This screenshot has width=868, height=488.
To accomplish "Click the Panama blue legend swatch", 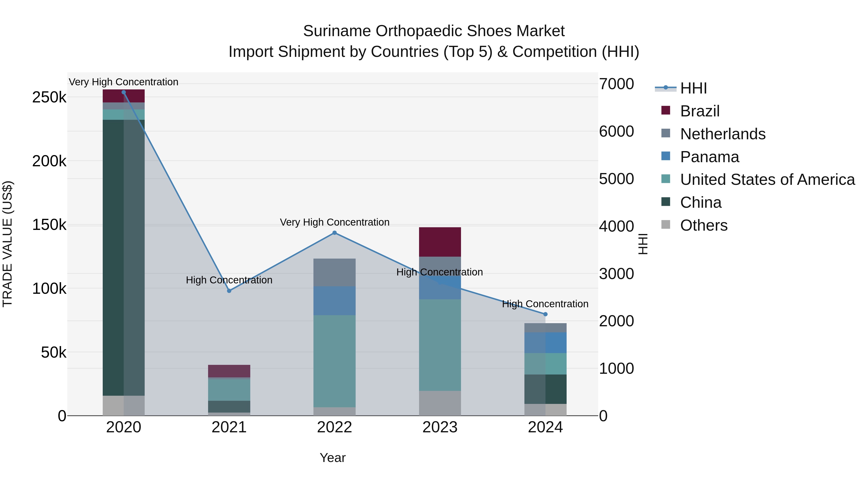I will coord(666,156).
